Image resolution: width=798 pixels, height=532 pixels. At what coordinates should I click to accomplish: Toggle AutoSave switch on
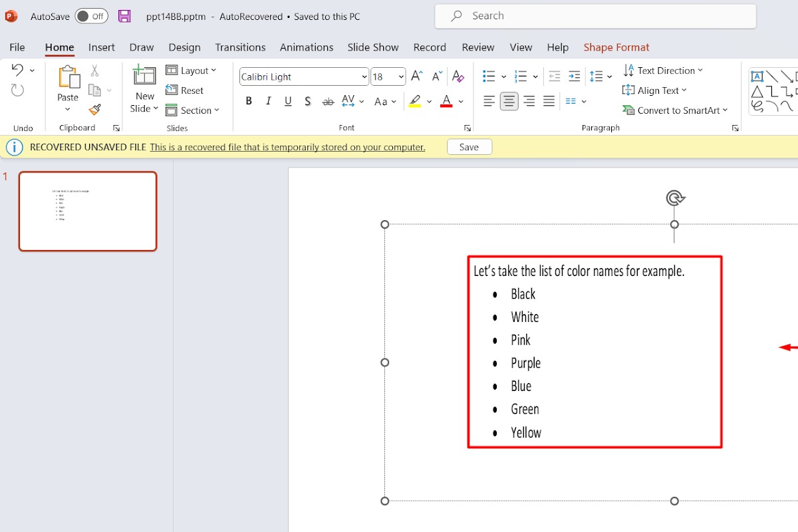tap(92, 16)
